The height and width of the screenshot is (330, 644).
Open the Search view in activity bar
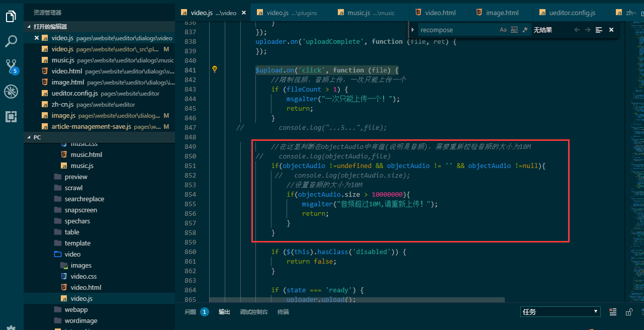[11, 41]
